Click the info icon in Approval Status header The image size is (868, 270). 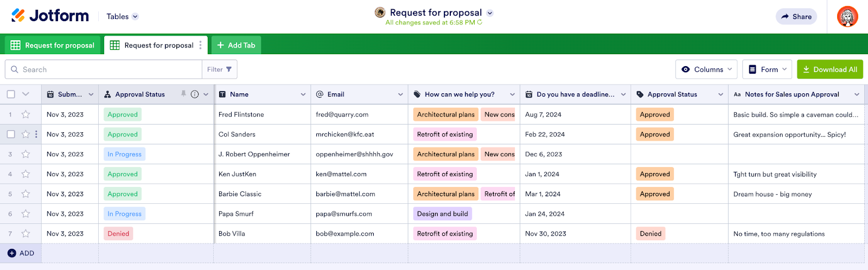(195, 94)
